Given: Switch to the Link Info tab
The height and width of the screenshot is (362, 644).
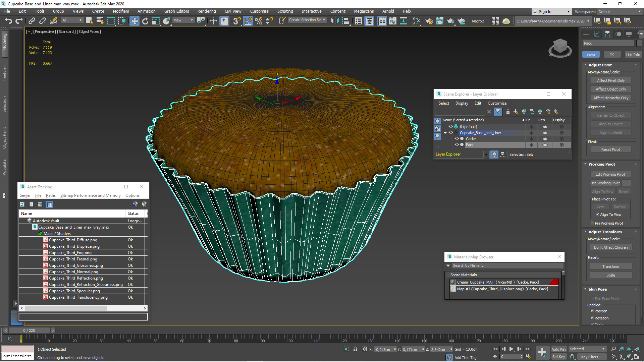Looking at the screenshot, I should coord(633,55).
